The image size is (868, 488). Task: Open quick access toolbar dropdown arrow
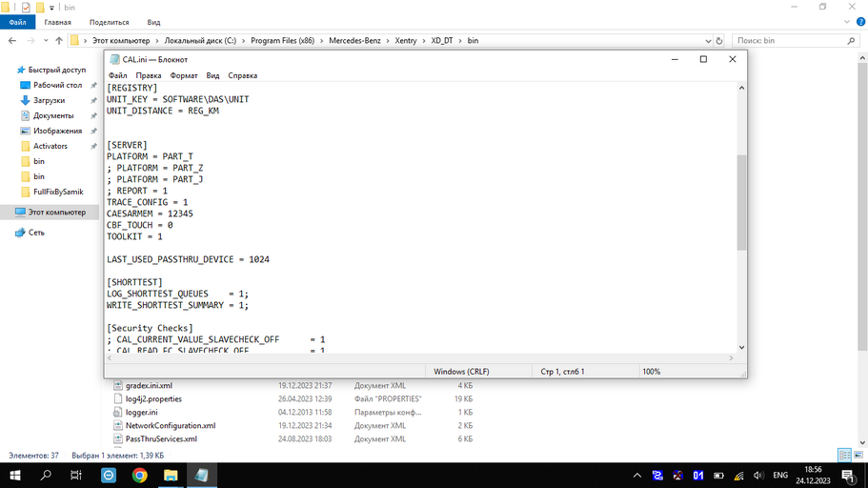[x=51, y=8]
